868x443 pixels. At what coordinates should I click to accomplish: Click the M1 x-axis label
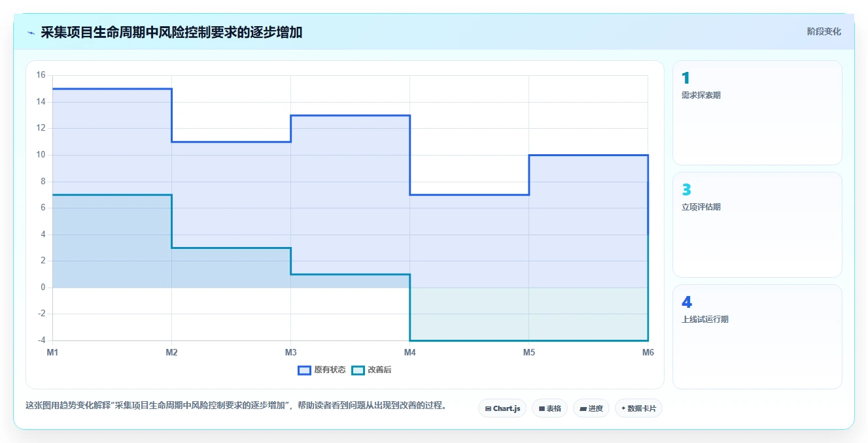(x=52, y=352)
